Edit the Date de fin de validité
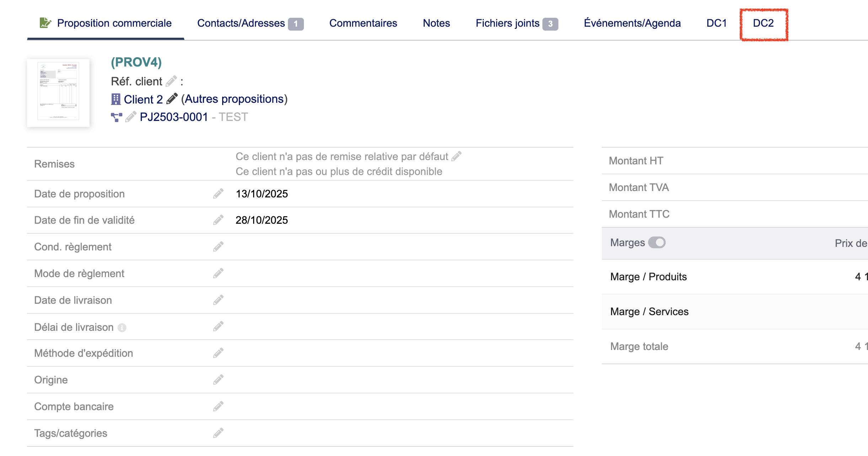This screenshot has width=868, height=456. click(x=218, y=220)
